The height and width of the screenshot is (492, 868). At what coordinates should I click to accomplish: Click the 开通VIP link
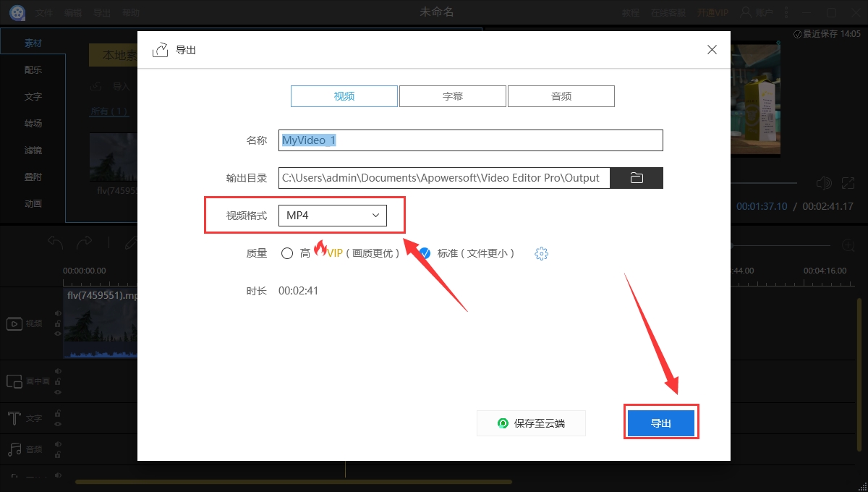tap(712, 13)
